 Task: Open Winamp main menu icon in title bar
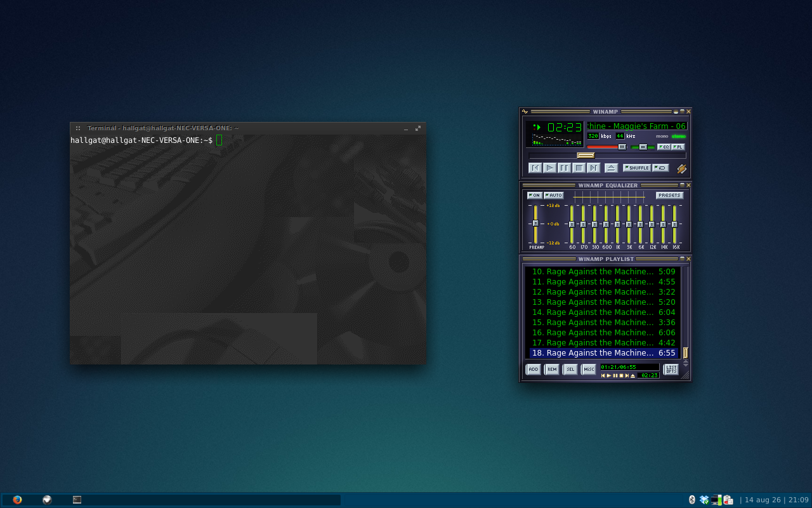525,112
